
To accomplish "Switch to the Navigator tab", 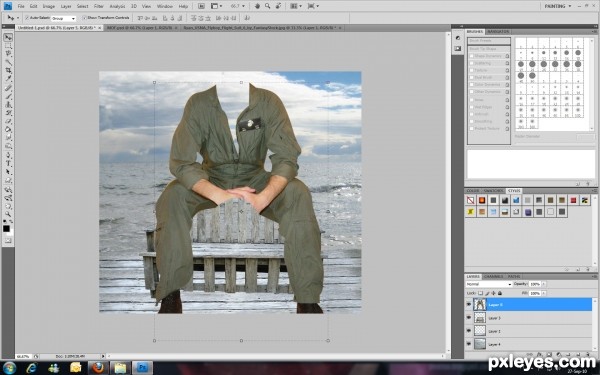I will [x=498, y=32].
